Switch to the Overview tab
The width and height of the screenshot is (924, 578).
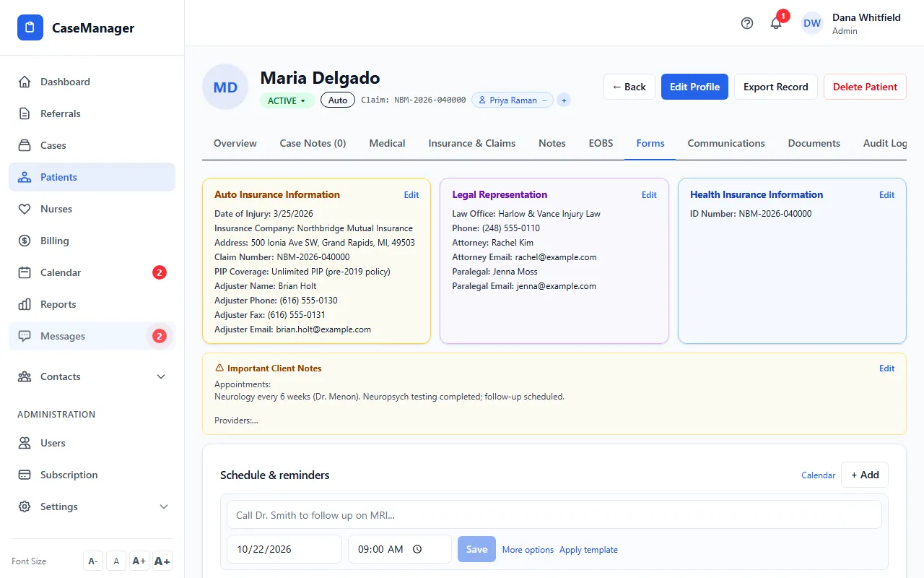235,143
